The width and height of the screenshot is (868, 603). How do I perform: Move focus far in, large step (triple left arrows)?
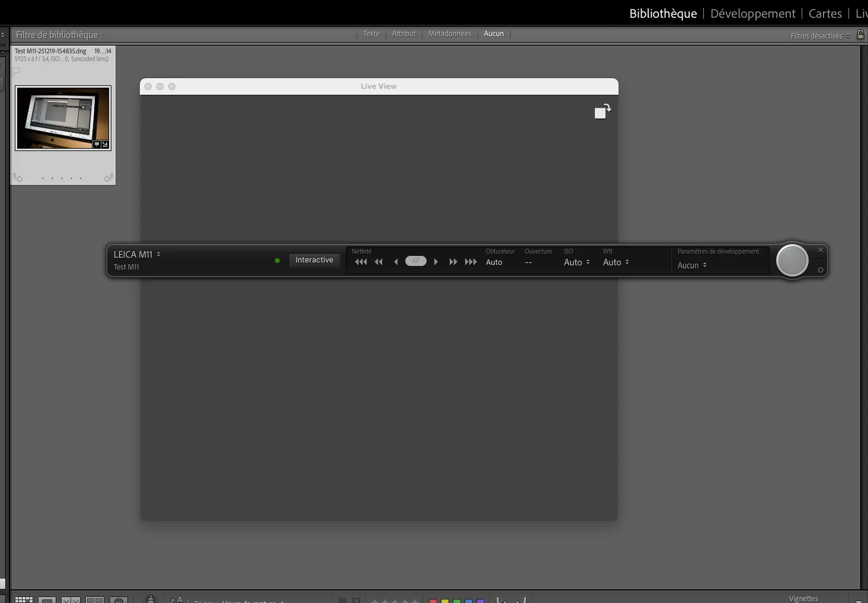point(361,262)
